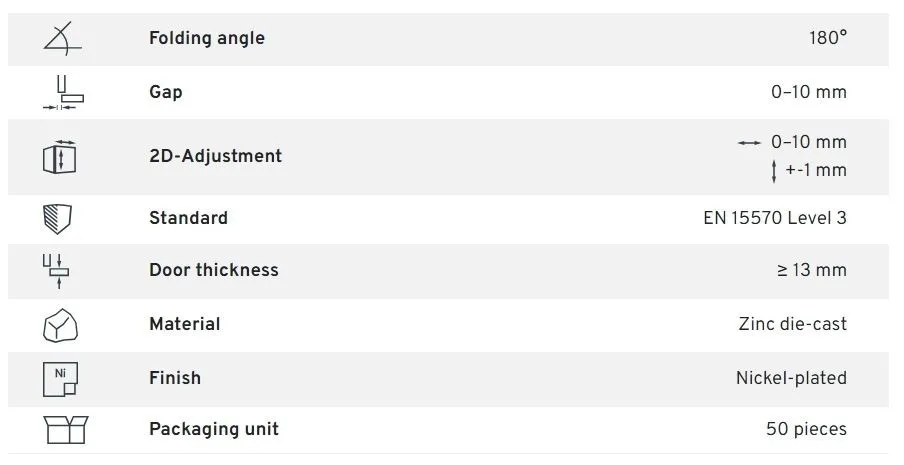Viewport: 904px width, 465px height.
Task: Click the Material rock icon
Action: [x=60, y=324]
